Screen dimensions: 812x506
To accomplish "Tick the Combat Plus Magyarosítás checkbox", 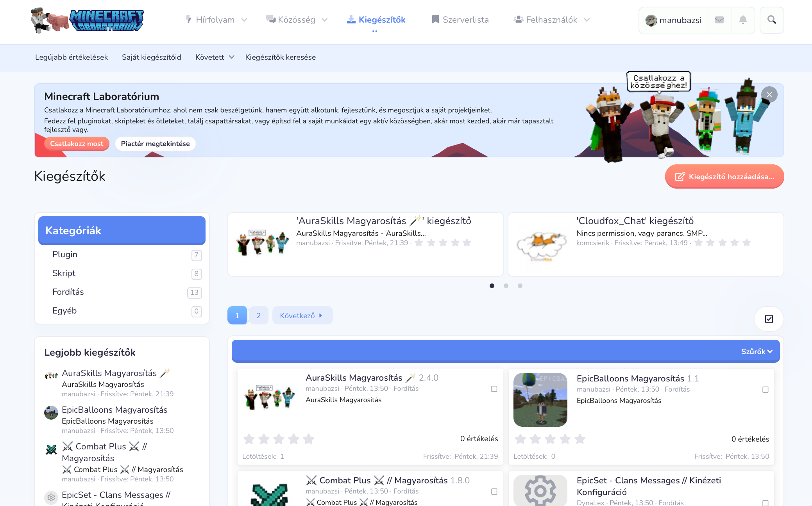I will [x=494, y=492].
